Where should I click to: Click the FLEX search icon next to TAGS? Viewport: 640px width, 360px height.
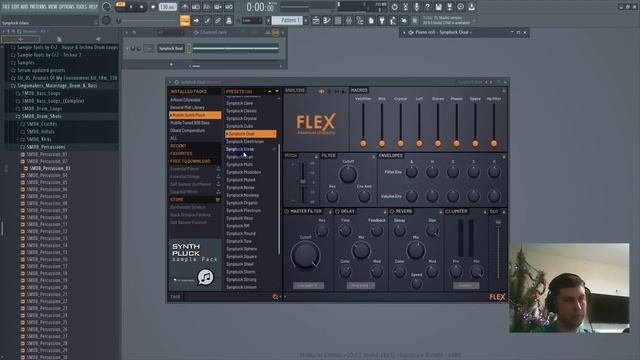[x=276, y=297]
